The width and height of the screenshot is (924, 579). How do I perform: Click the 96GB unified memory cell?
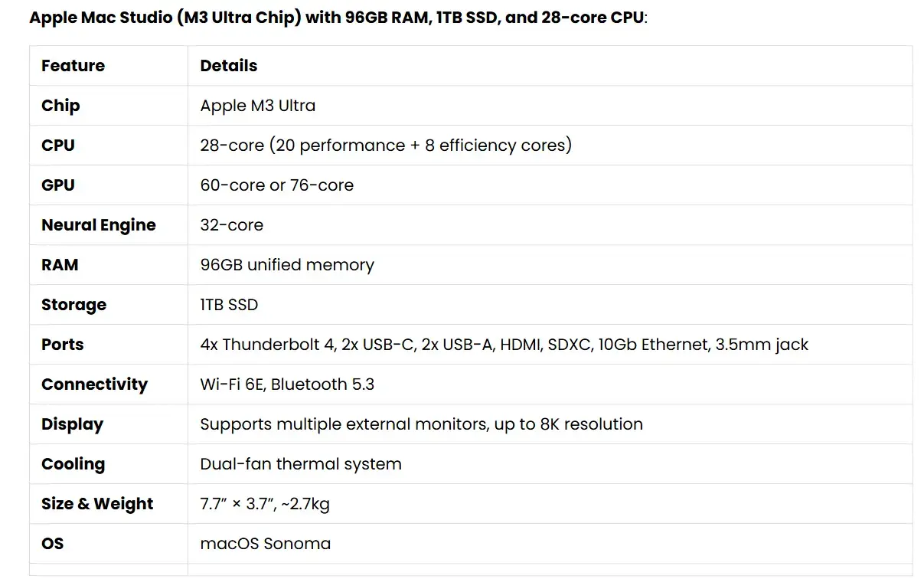coord(287,265)
